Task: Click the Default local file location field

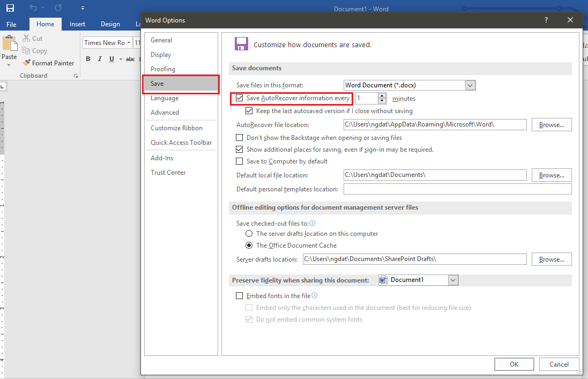Action: 435,175
